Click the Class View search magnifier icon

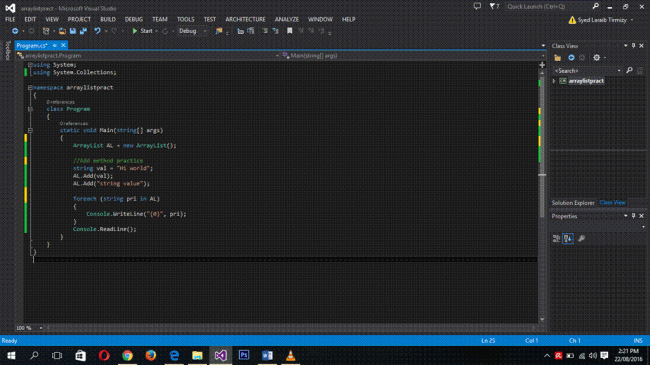coord(629,71)
